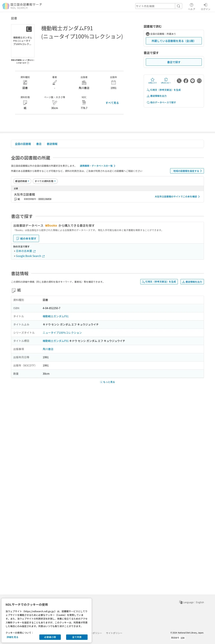Open the book cover thumbnail
215x644 pixels.
pos(23,41)
